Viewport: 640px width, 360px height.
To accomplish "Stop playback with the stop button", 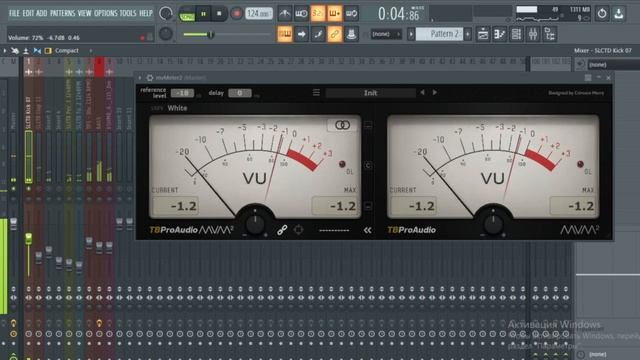I will [x=219, y=14].
